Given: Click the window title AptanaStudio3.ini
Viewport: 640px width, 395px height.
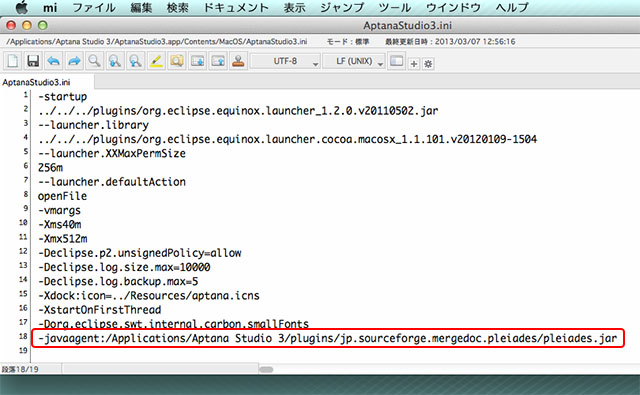Looking at the screenshot, I should 407,26.
